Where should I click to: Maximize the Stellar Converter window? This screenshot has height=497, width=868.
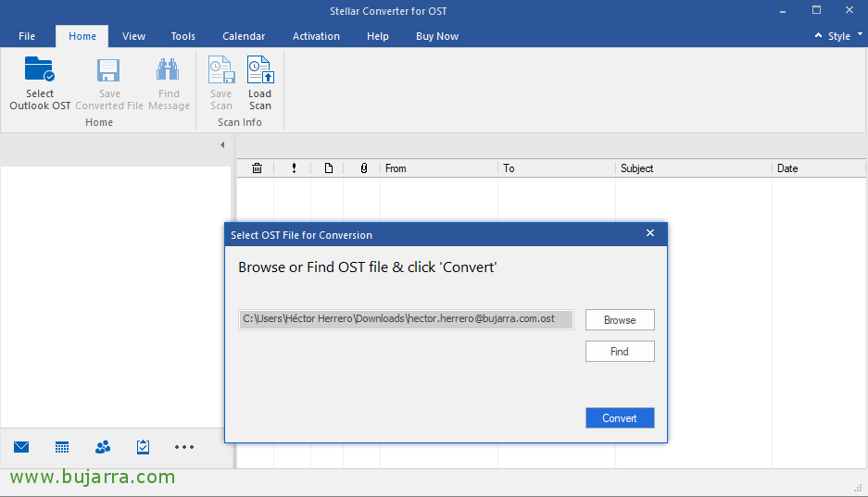(816, 10)
